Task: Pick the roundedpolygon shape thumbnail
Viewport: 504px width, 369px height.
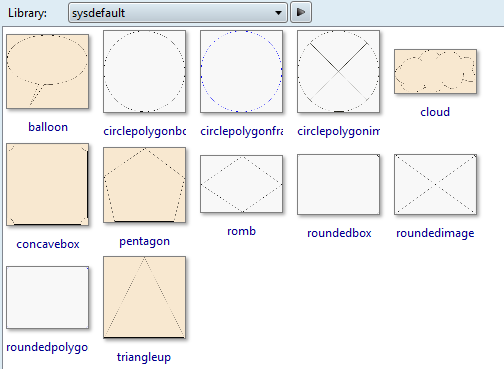Action: [x=47, y=297]
